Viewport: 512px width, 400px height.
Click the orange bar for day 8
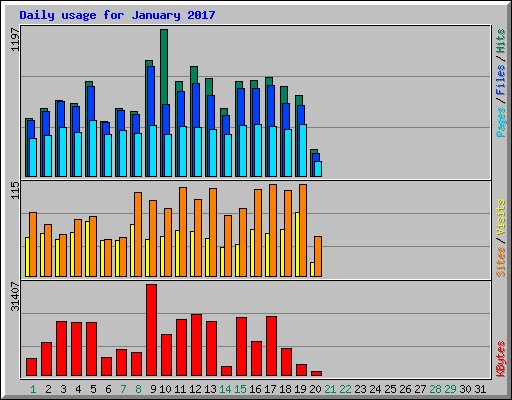pyautogui.click(x=138, y=234)
